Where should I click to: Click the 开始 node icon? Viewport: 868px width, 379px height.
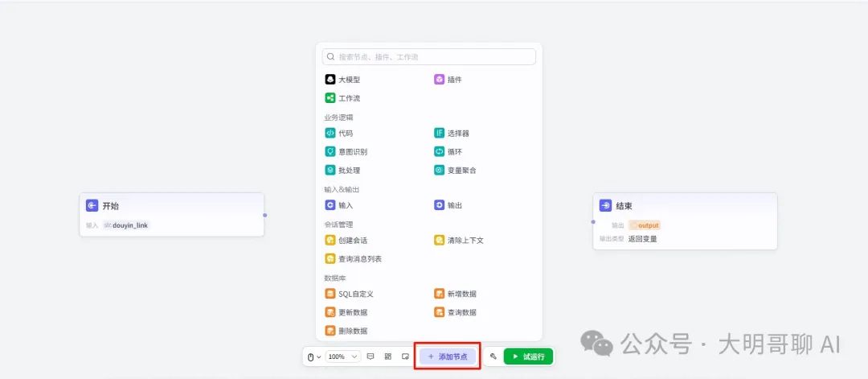click(x=92, y=205)
